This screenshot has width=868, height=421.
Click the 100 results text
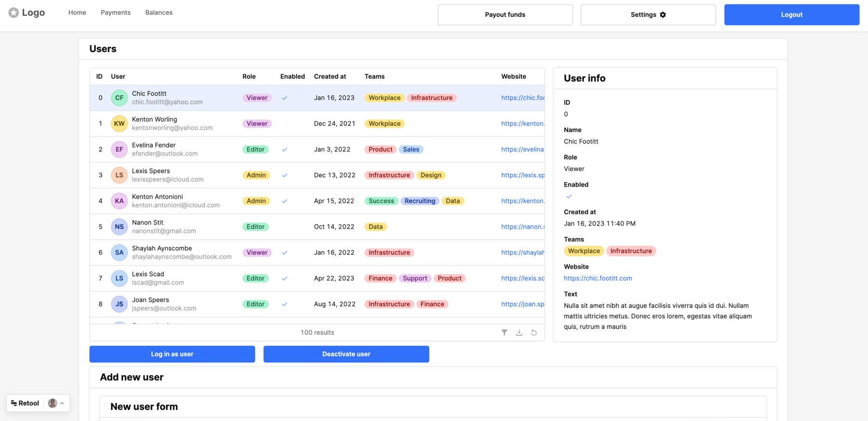[317, 332]
